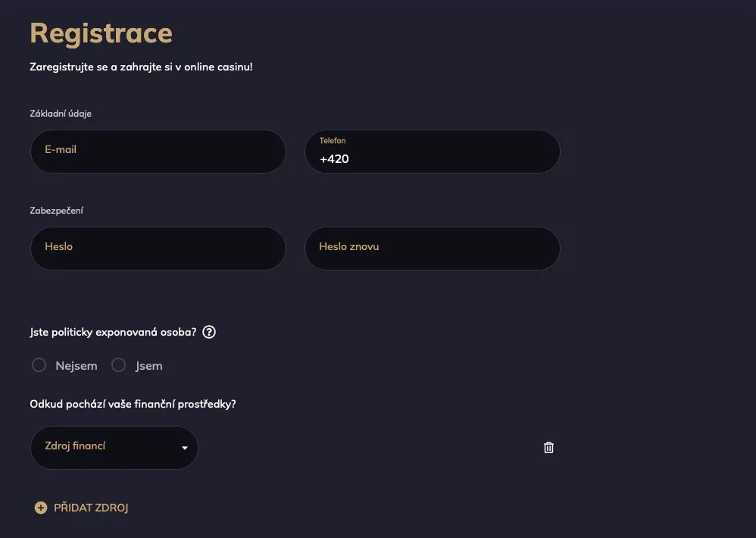Click the +420 phone prefix text
This screenshot has height=538, width=756.
click(x=334, y=159)
